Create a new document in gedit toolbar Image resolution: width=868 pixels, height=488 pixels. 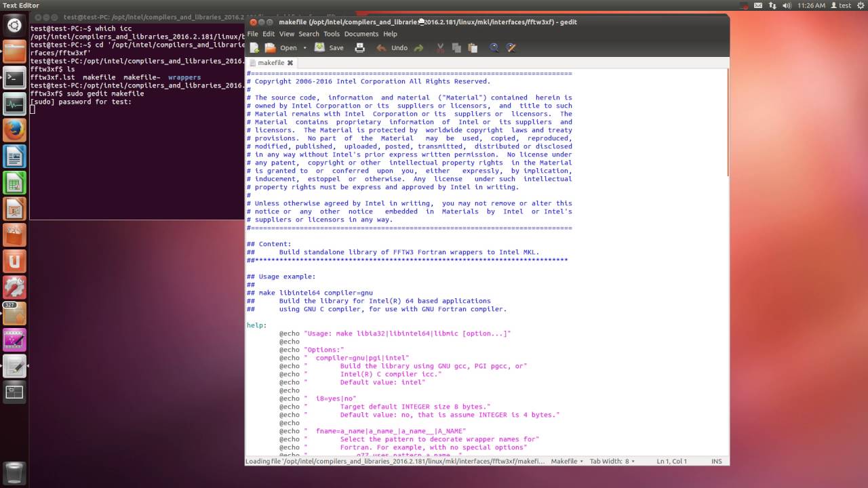(254, 47)
